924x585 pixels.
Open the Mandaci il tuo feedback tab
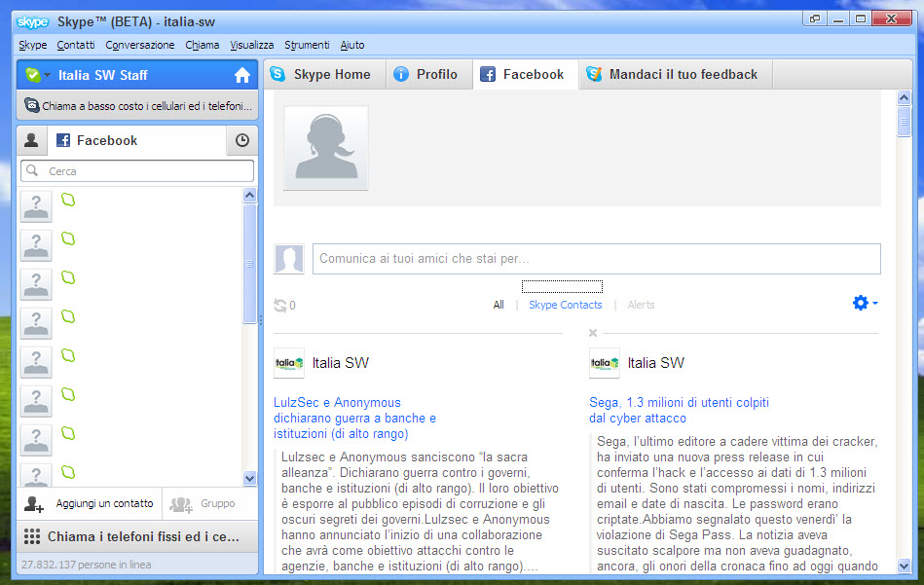click(x=676, y=74)
